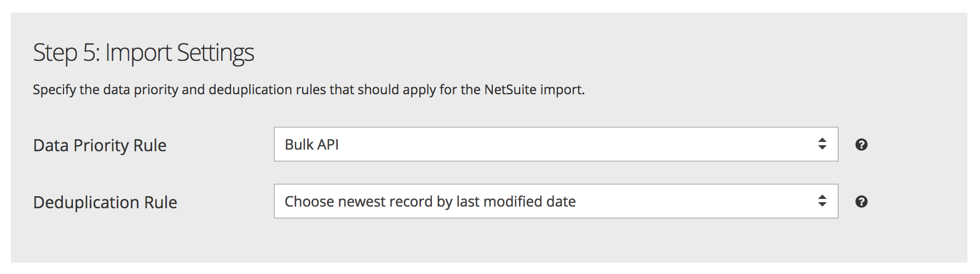Click the NetSuite import description text
This screenshot has width=980, height=274.
pyautogui.click(x=309, y=89)
